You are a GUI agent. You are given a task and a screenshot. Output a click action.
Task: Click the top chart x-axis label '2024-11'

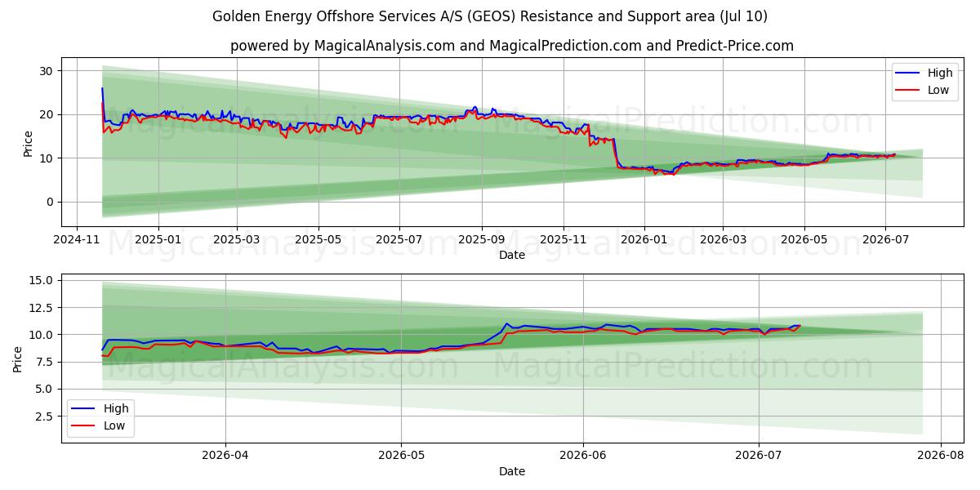click(x=77, y=240)
